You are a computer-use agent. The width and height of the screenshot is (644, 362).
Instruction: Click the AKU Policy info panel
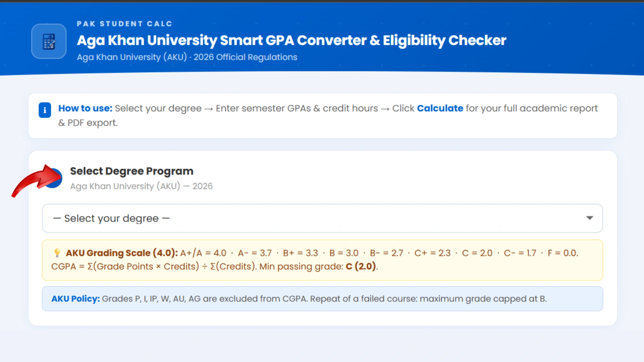[322, 298]
